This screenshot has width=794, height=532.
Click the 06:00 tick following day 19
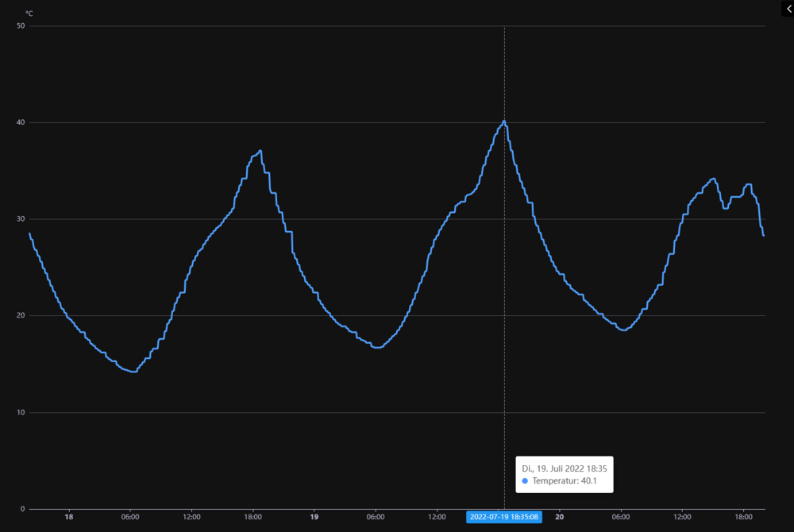(376, 516)
